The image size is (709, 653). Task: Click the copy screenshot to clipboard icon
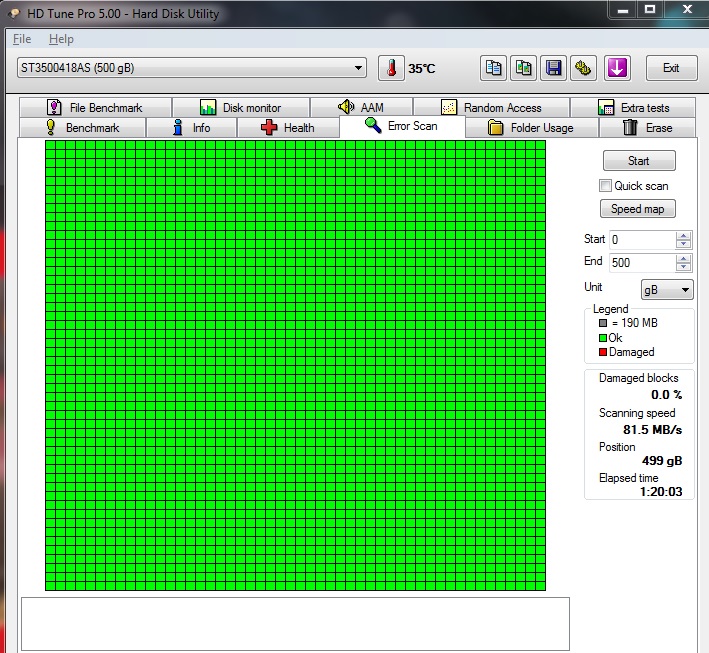pos(523,68)
